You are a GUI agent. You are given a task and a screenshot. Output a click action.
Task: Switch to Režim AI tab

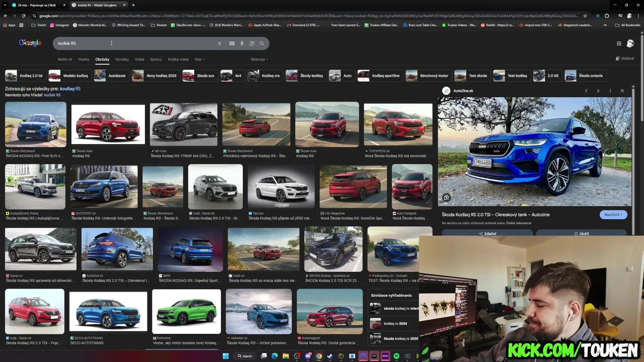coord(65,59)
